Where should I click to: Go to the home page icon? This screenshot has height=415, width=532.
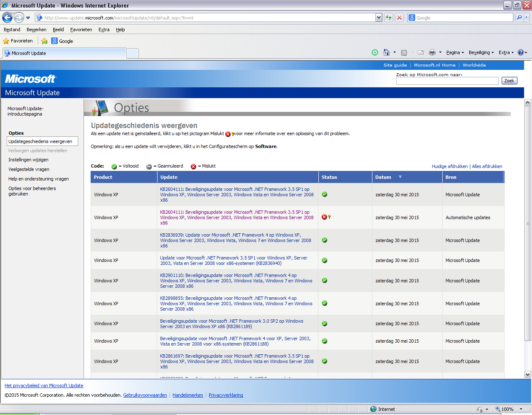coord(387,52)
